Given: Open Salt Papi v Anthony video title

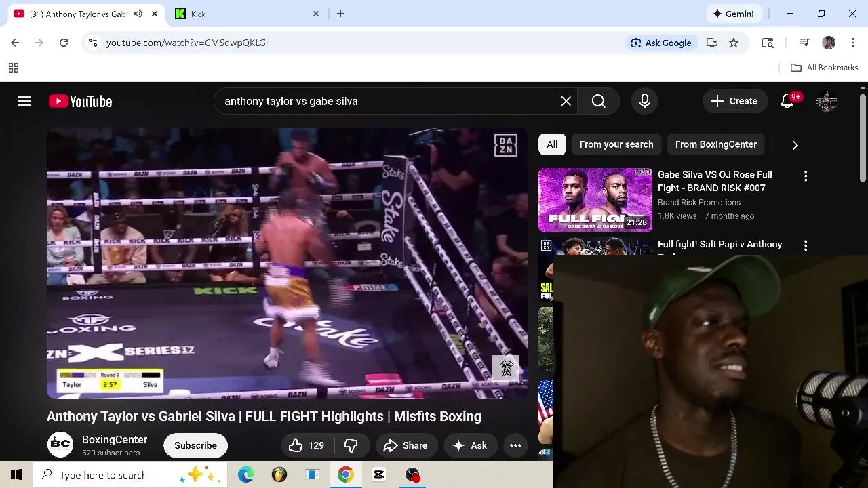Looking at the screenshot, I should [x=719, y=245].
